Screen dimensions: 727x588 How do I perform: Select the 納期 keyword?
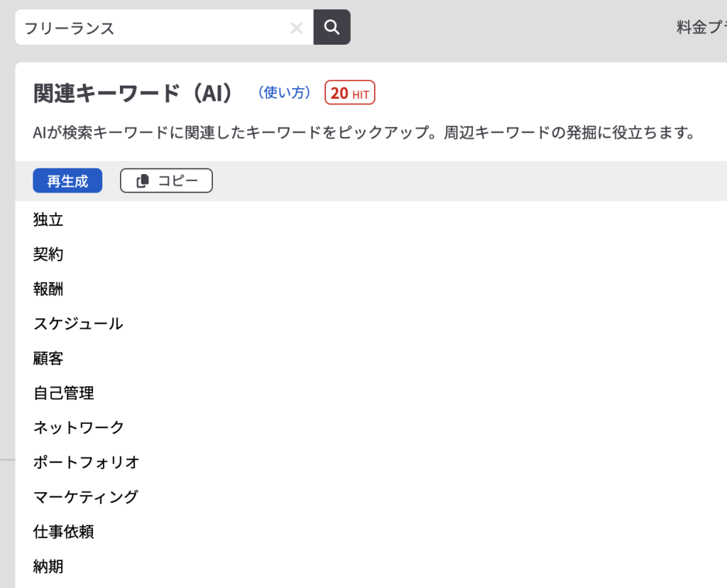[48, 566]
